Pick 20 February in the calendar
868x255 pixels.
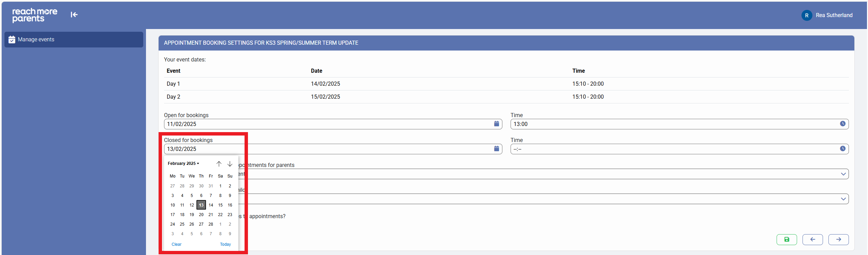pyautogui.click(x=201, y=215)
